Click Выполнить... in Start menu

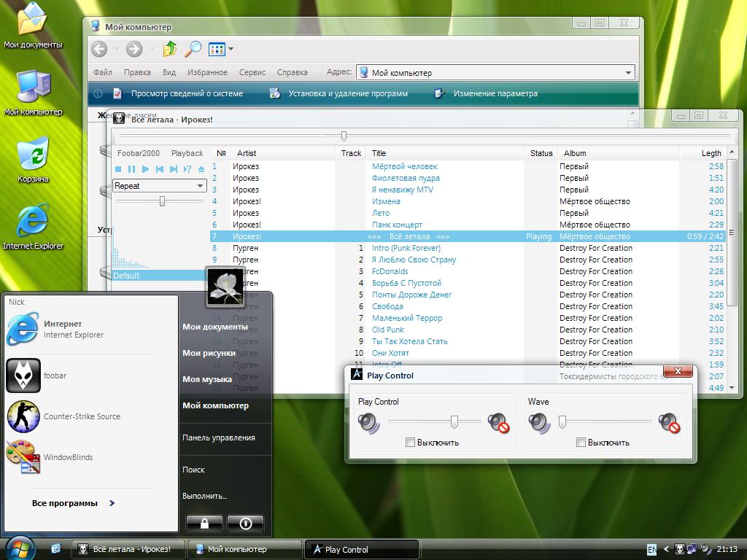pos(204,496)
